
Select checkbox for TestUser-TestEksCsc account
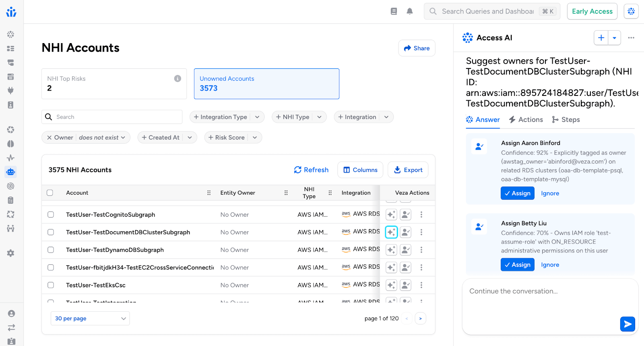point(51,285)
